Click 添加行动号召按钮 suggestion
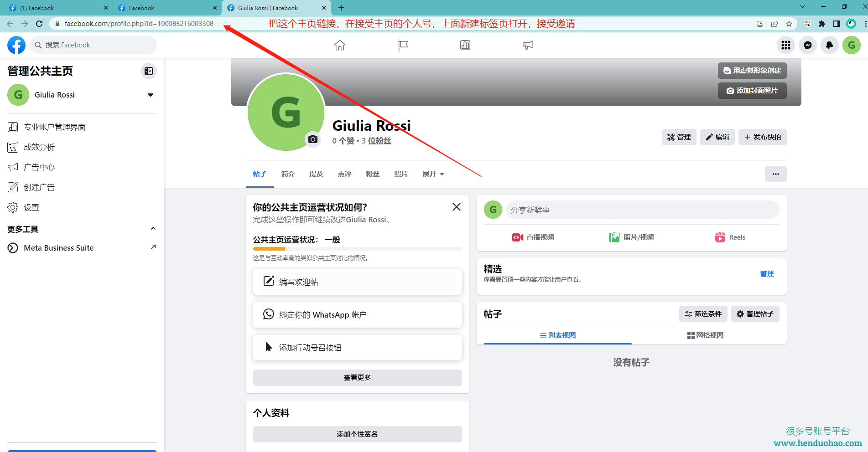 [358, 348]
